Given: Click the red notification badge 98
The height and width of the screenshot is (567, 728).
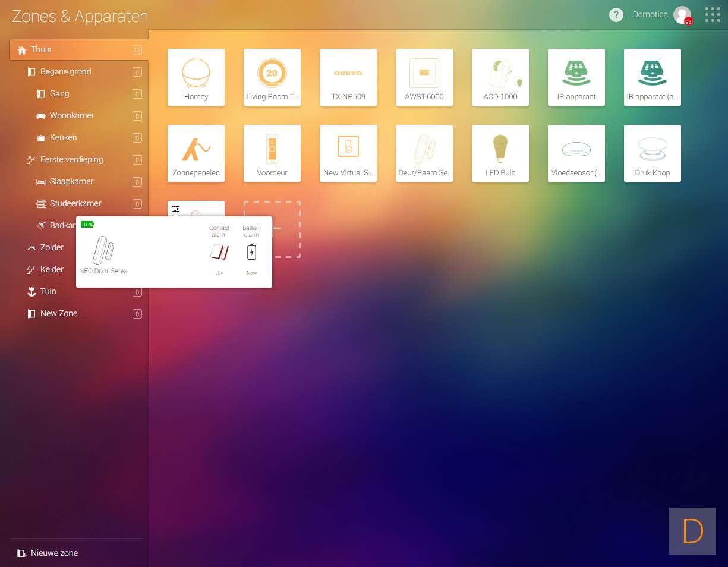Looking at the screenshot, I should coord(688,21).
